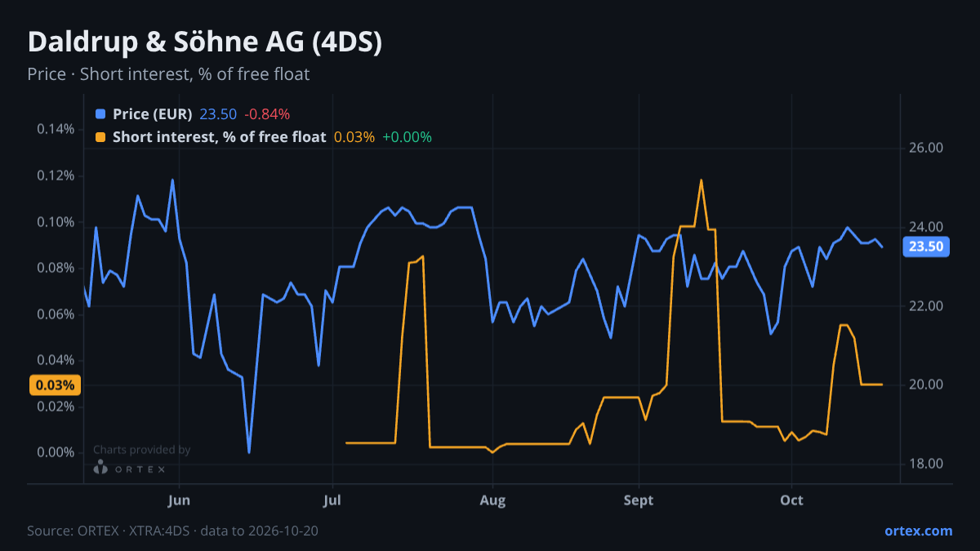Click the Sept label on the time axis
Viewport: 980px width, 551px height.
tap(639, 500)
